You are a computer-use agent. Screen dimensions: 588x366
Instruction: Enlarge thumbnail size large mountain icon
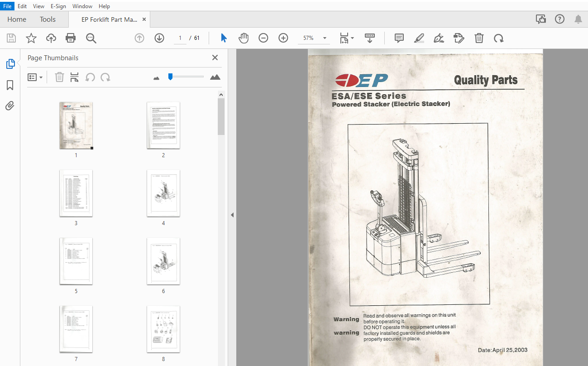click(215, 77)
